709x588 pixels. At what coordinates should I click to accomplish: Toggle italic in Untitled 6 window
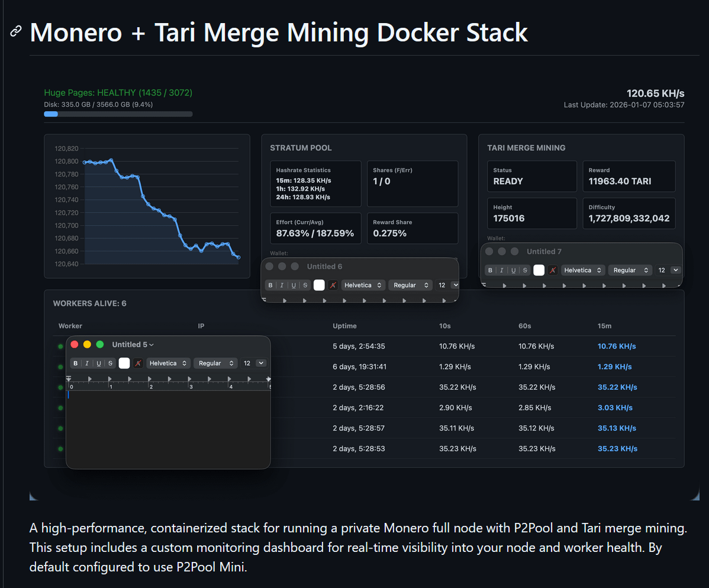tap(282, 285)
